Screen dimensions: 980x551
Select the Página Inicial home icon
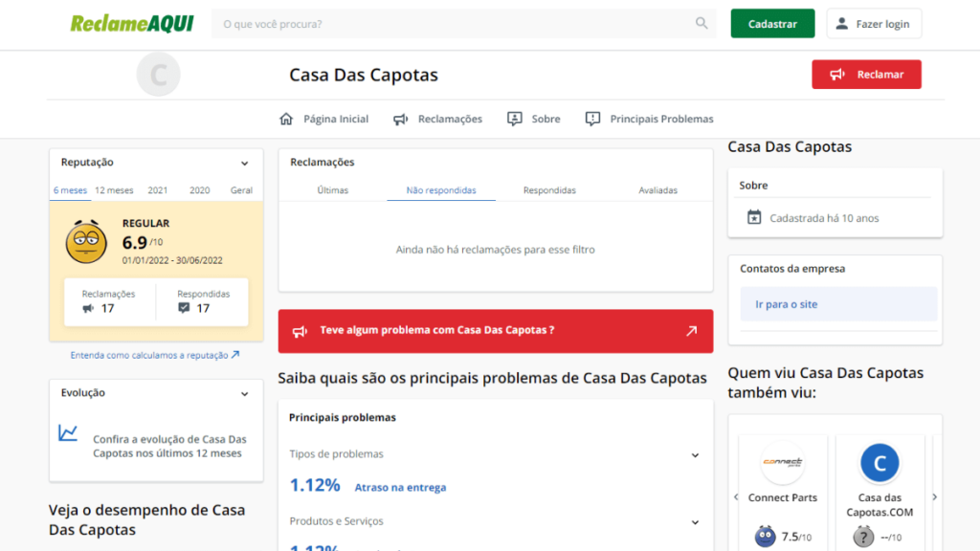[x=285, y=118]
